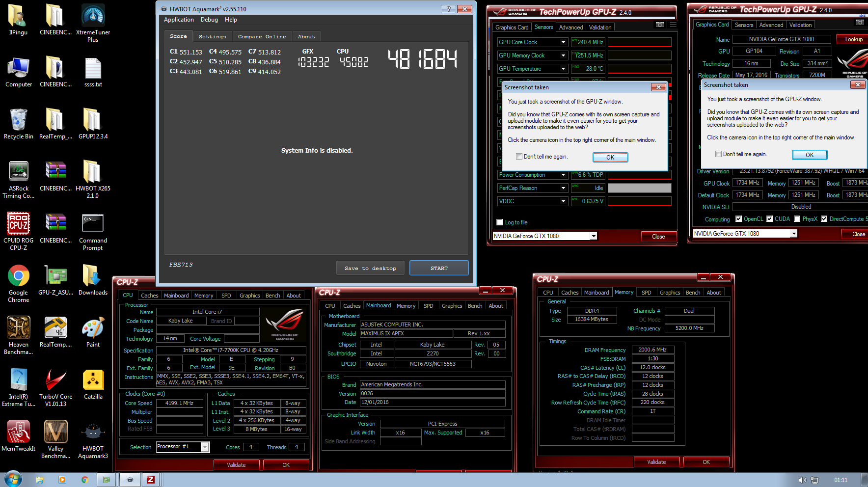Open Paint from the desktop

(x=93, y=332)
